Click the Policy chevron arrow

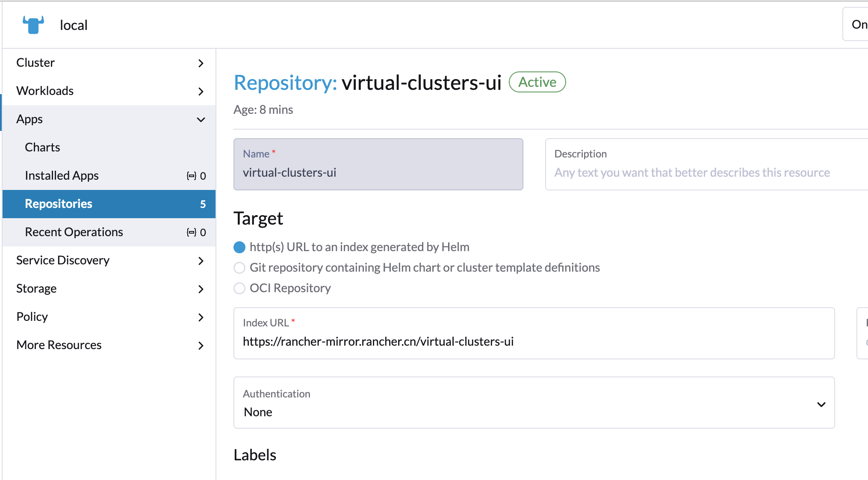pyautogui.click(x=201, y=317)
